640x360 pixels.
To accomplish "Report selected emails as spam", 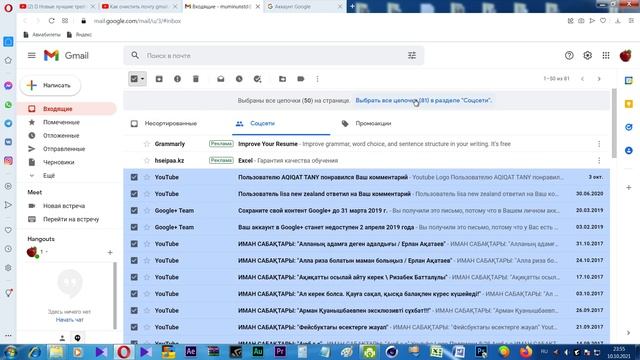I will pyautogui.click(x=178, y=79).
